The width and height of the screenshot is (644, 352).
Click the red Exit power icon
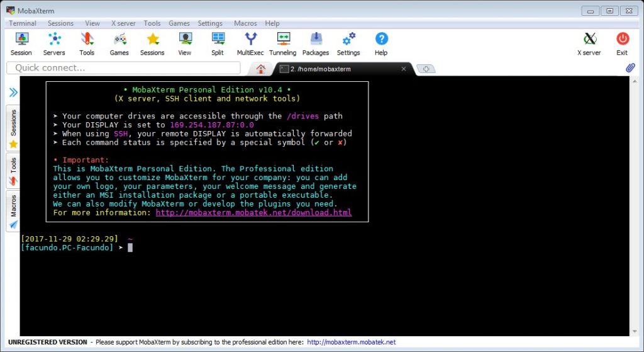tap(622, 44)
